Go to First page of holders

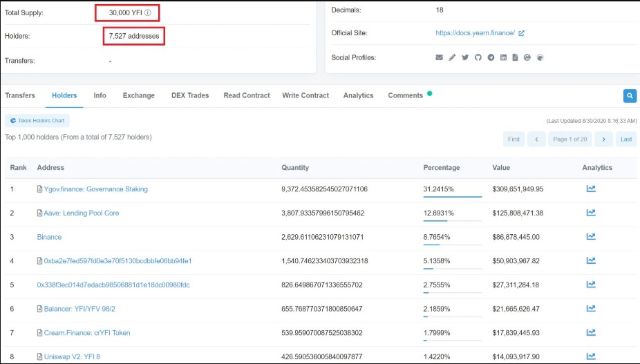point(514,139)
